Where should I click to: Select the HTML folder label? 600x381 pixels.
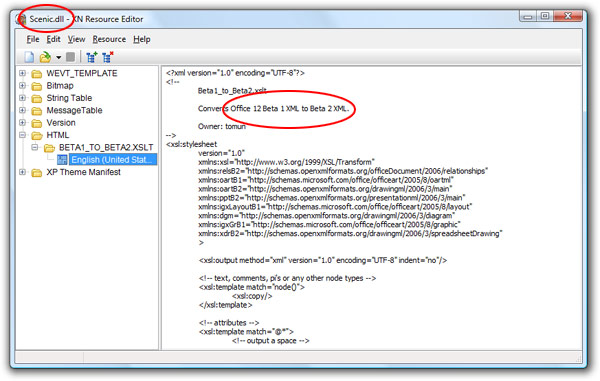(58, 135)
